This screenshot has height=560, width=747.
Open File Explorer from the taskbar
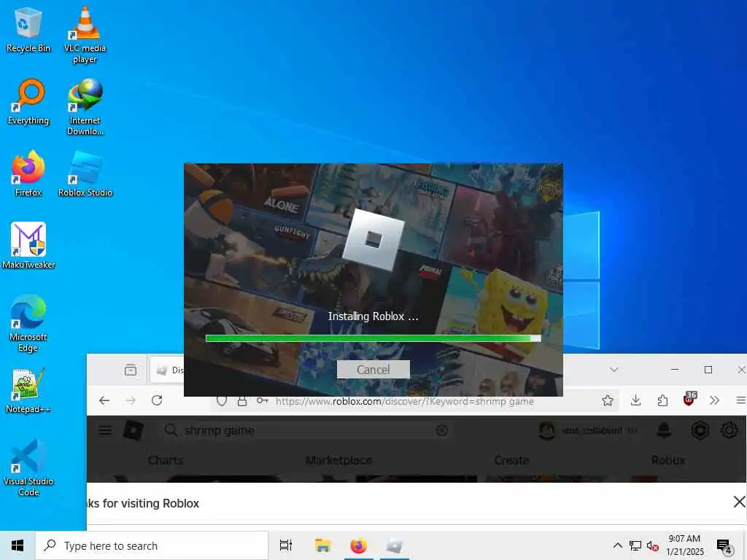click(x=322, y=545)
